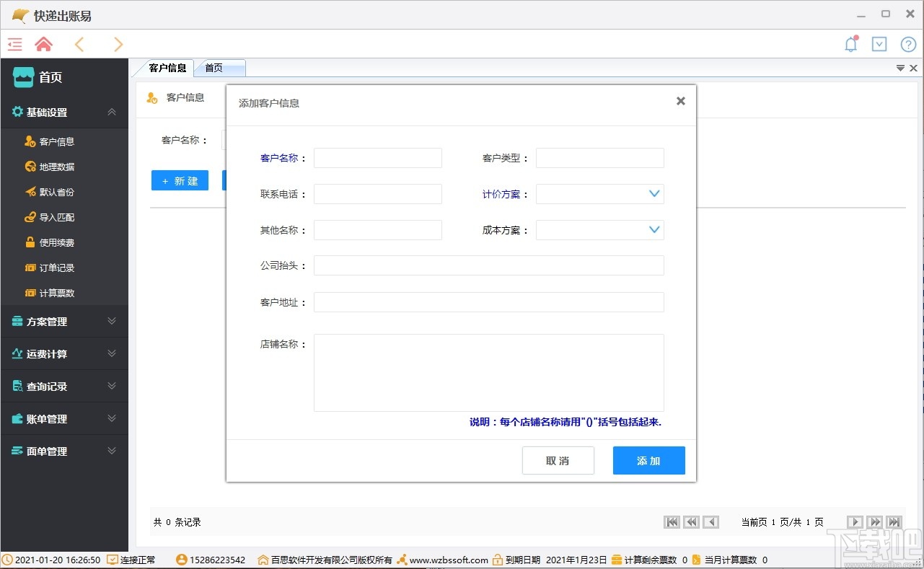Go to home via the red house icon
The image size is (924, 569).
click(44, 45)
